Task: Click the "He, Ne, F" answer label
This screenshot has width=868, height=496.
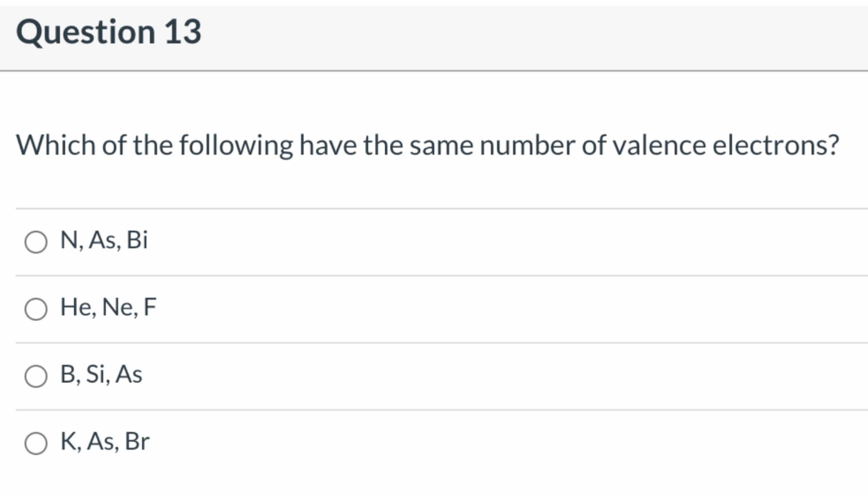Action: click(x=108, y=307)
